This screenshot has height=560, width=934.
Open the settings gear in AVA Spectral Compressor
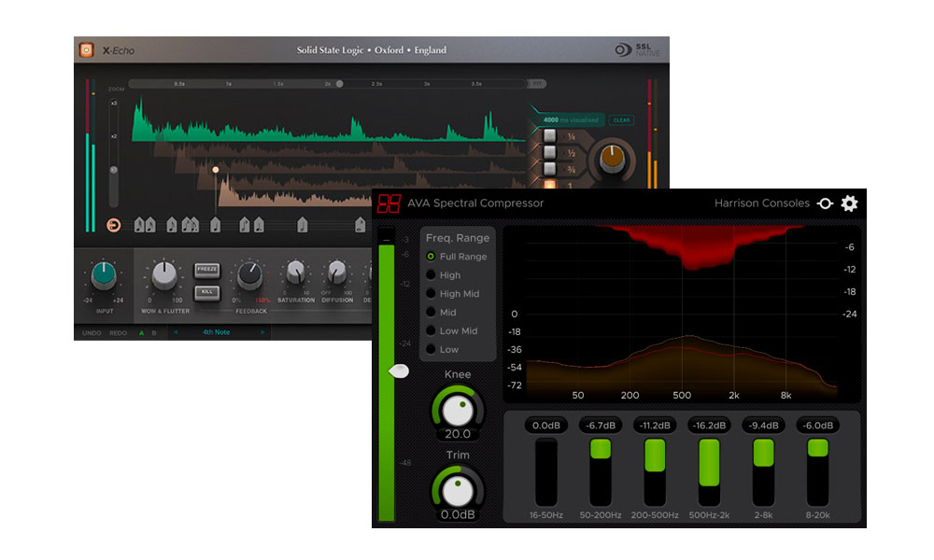pyautogui.click(x=849, y=203)
